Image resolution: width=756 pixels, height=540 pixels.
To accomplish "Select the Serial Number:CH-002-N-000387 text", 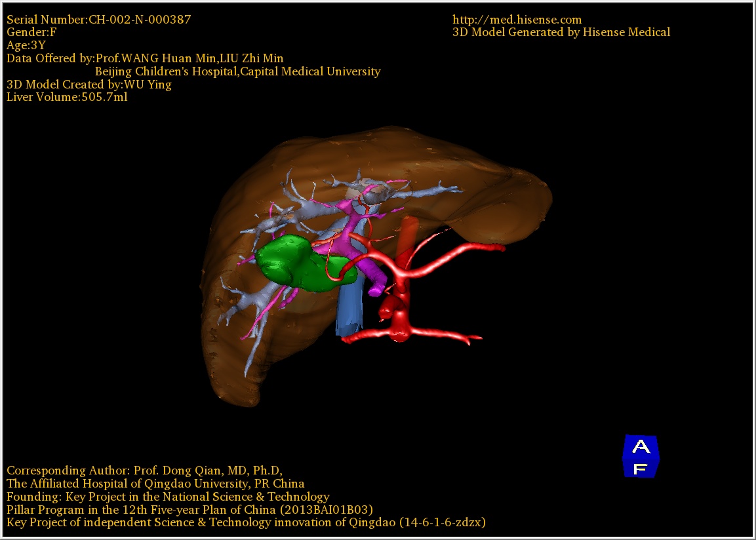I will pos(99,20).
